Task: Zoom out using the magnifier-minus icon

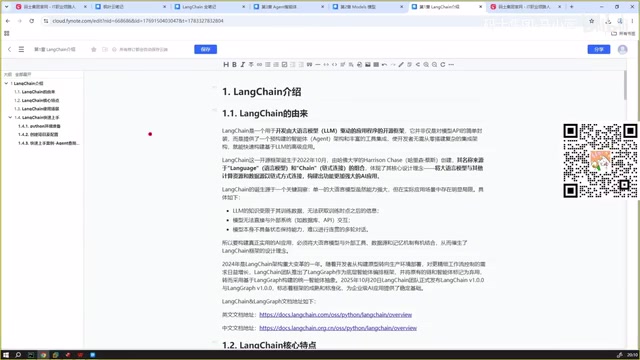Action: (434, 64)
